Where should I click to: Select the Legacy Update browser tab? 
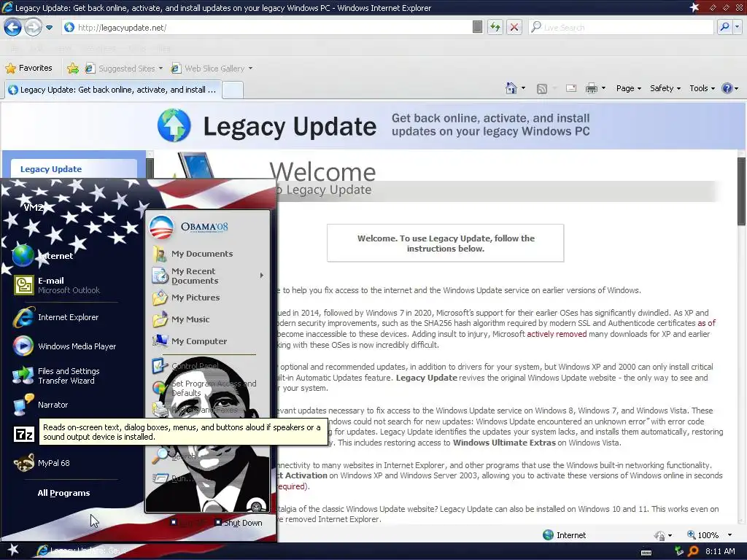pos(112,90)
